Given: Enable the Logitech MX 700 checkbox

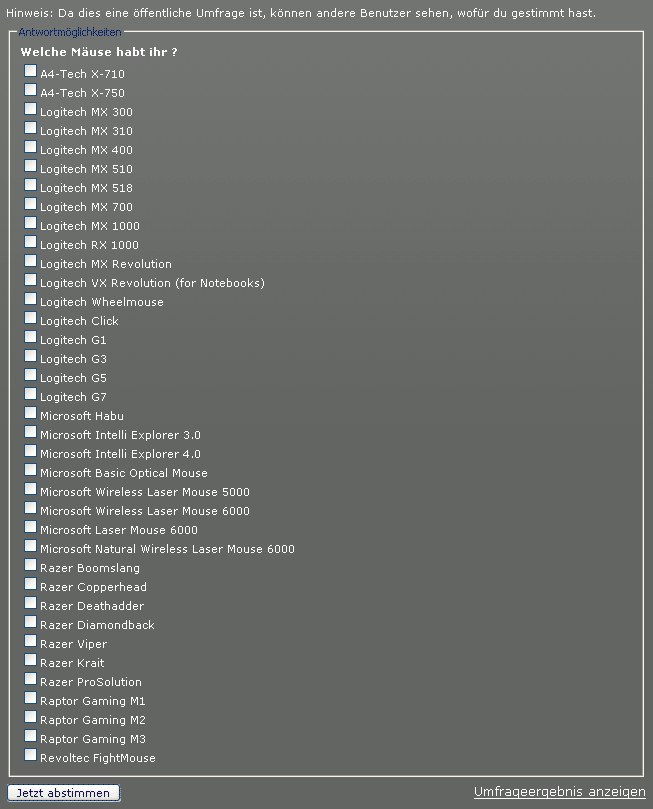Looking at the screenshot, I should point(30,204).
